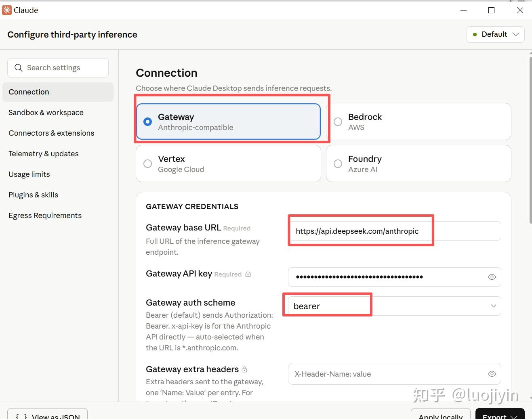Navigate to Plugins & skills section

tap(58, 195)
